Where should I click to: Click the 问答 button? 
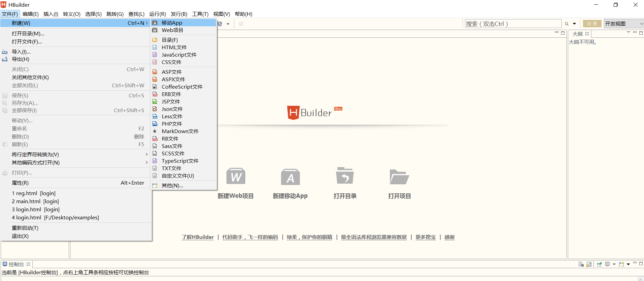pyautogui.click(x=592, y=24)
